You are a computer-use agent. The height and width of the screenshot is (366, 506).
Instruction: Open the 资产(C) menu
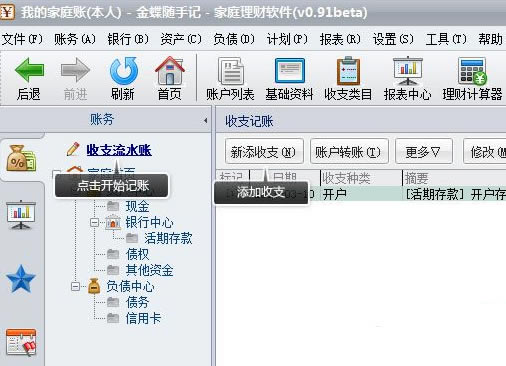coord(181,39)
